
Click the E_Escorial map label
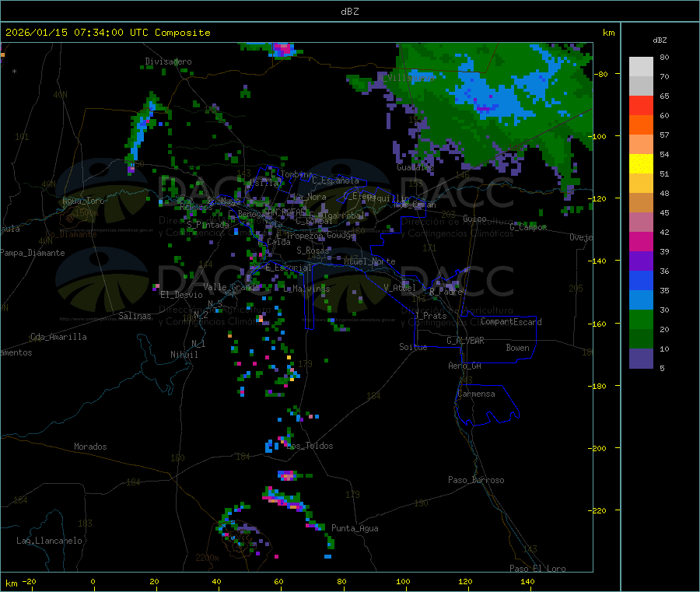[x=288, y=268]
